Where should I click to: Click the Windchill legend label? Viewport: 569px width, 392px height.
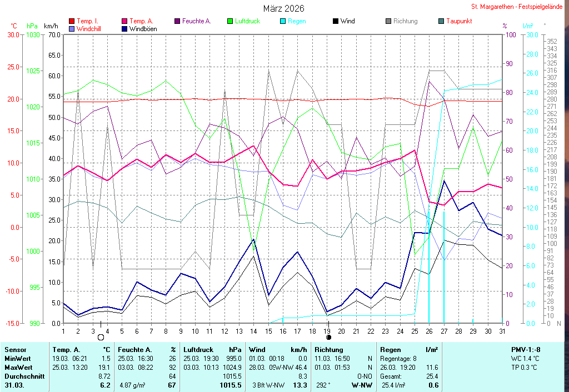pos(89,28)
